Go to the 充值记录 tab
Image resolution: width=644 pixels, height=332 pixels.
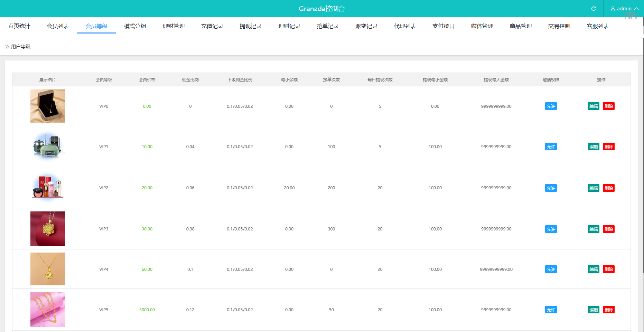click(212, 26)
